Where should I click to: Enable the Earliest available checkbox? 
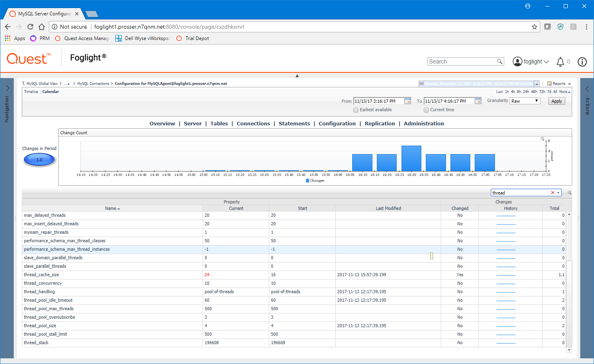[356, 110]
